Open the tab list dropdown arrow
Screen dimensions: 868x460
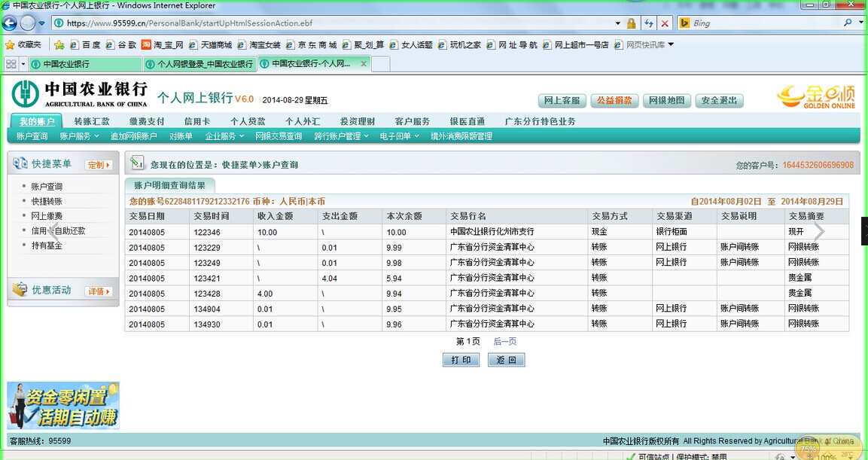point(23,64)
